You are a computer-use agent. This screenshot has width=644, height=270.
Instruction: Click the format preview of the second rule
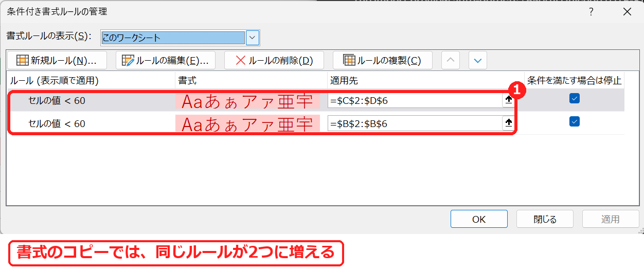coord(247,123)
